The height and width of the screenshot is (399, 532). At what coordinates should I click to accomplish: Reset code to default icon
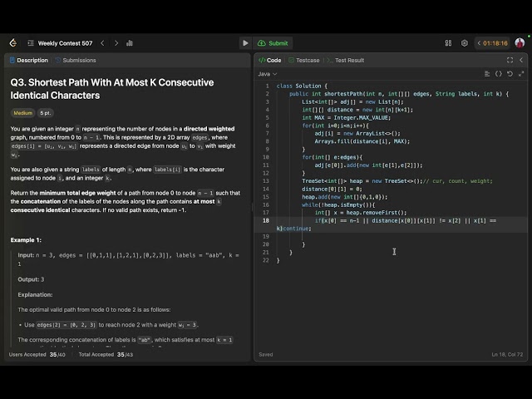click(x=510, y=74)
